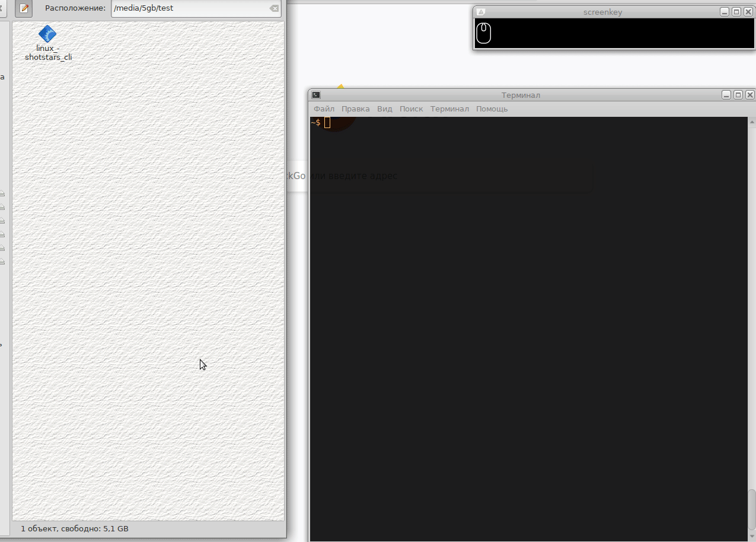Screen dimensions: 756x542
Task: Open the Правка menu in the Terminal
Action: 355,109
